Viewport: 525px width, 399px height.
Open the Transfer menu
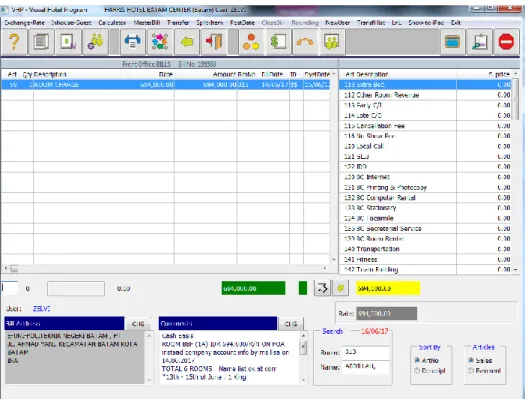pos(178,23)
